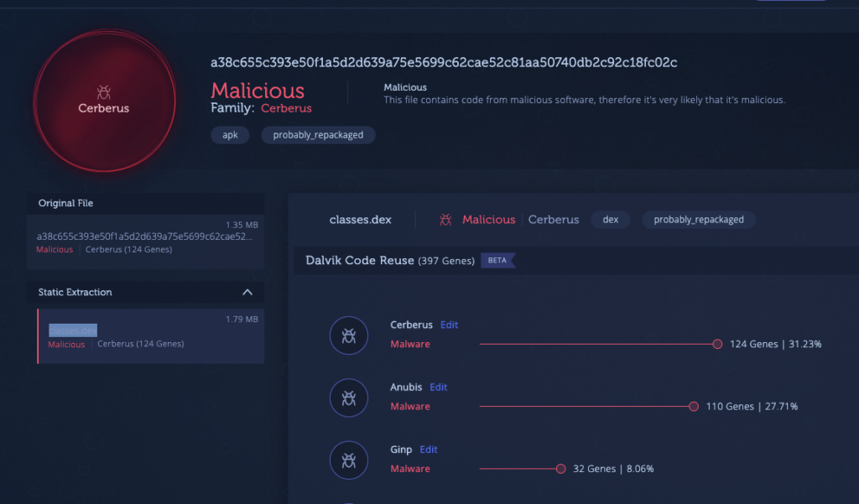Click the Cerberus family name in classes.dex header

[554, 220]
